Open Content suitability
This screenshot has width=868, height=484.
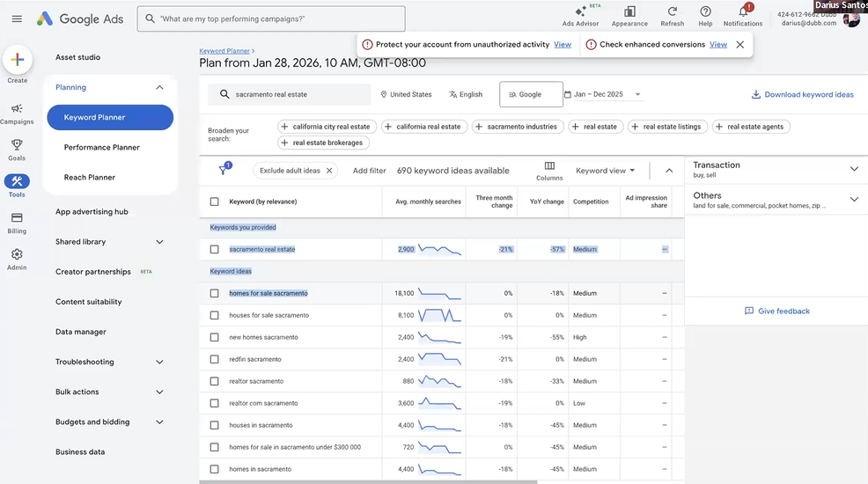coord(89,302)
